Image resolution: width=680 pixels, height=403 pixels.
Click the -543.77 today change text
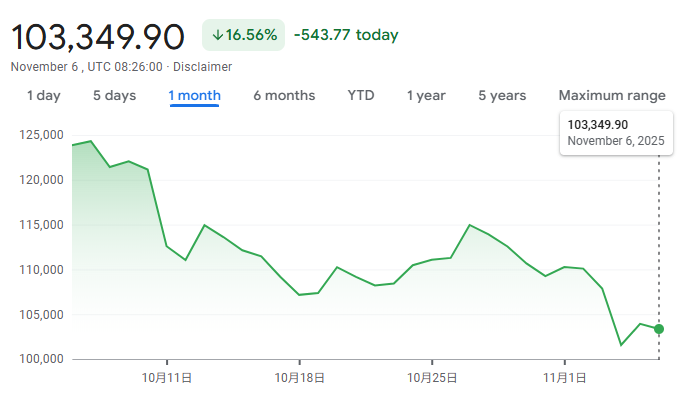[x=346, y=35]
